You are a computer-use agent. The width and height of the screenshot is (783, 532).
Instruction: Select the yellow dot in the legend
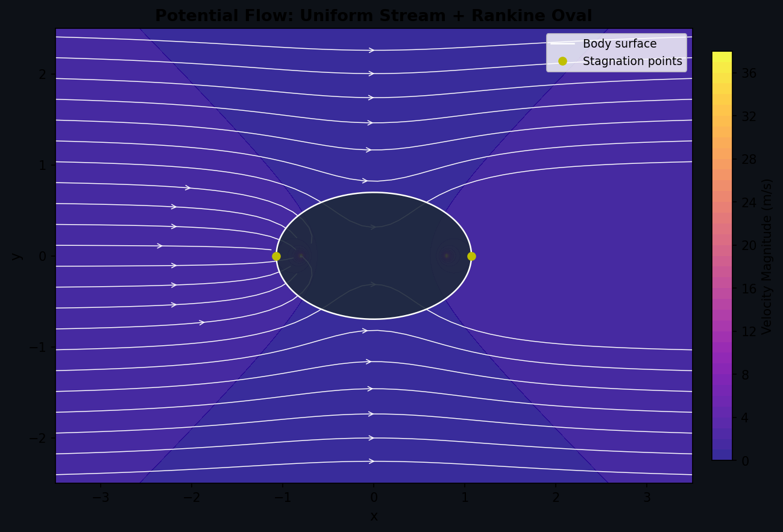click(562, 61)
